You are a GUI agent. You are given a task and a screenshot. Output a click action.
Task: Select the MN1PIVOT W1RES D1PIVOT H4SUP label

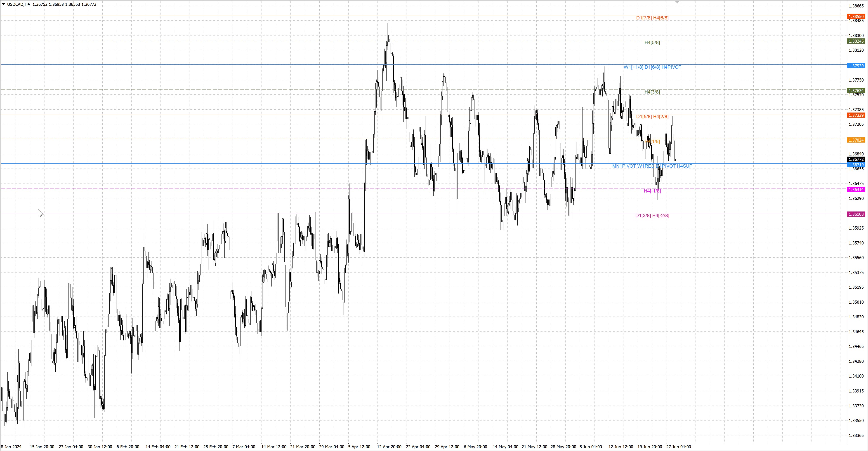pyautogui.click(x=652, y=166)
